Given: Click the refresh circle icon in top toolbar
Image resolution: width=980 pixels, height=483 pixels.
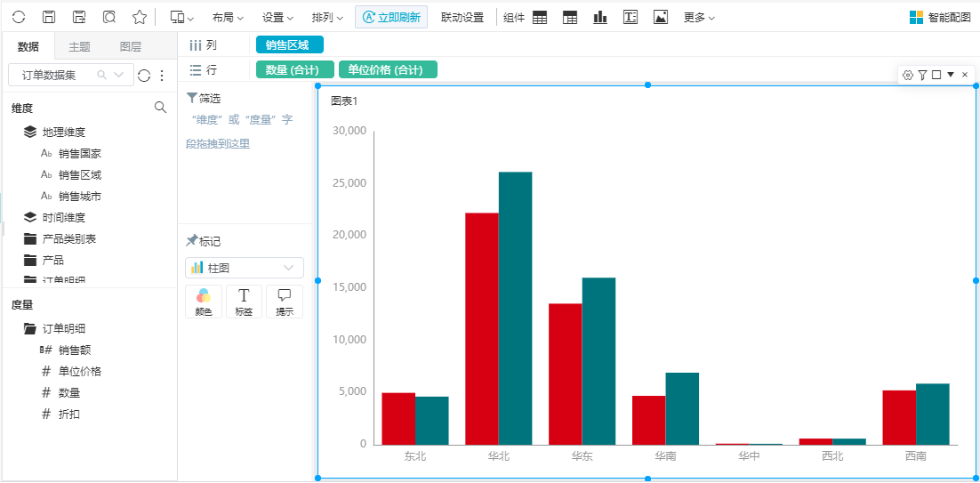Looking at the screenshot, I should (x=19, y=17).
